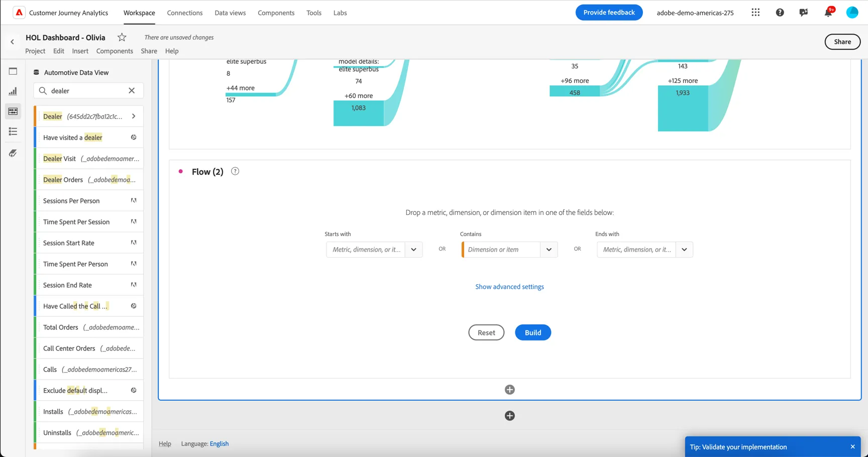The height and width of the screenshot is (457, 868).
Task: Click the Adobe logo icon
Action: pyautogui.click(x=19, y=13)
